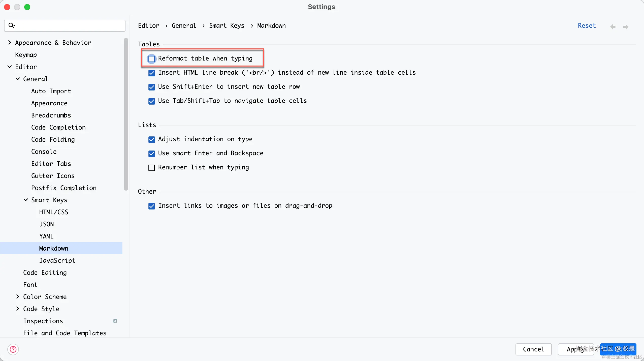Screen dimensions: 644x361
Task: Enable Renumber list when typing
Action: 152,168
